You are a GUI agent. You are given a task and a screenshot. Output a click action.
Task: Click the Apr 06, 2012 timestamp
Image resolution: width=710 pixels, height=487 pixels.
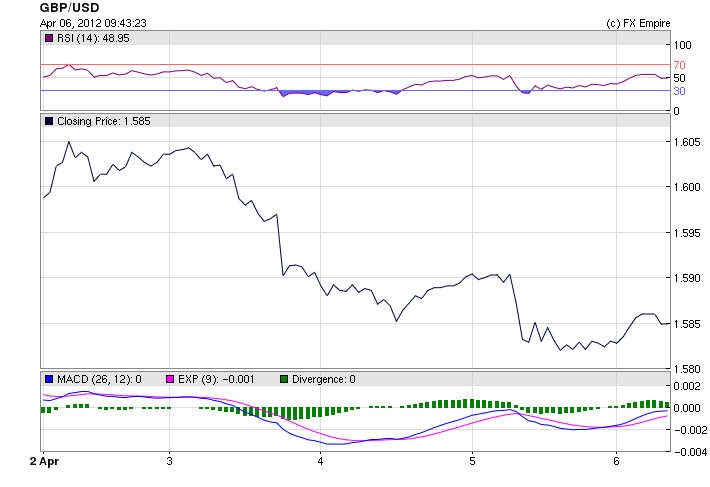click(94, 23)
